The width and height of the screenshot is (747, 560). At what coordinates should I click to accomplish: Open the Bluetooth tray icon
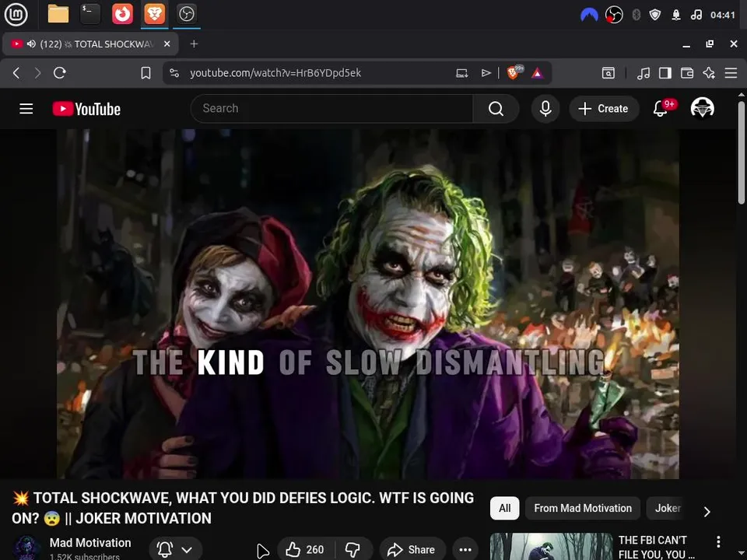[x=636, y=16]
